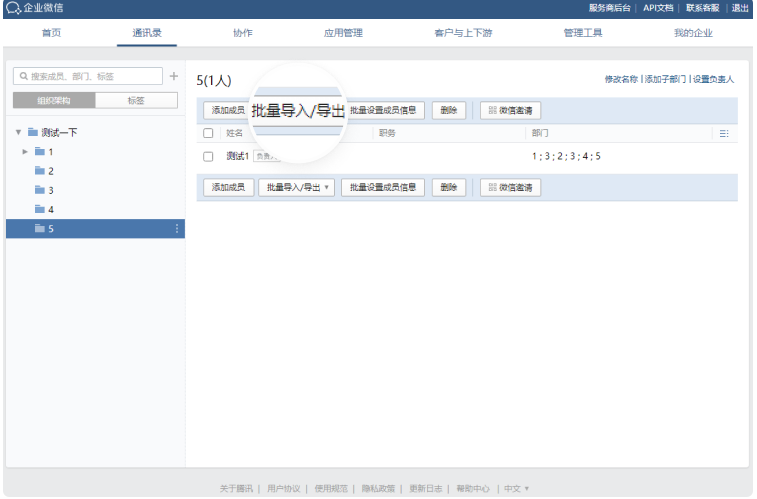Click the top 添加成员 button
This screenshot has height=499, width=757.
click(x=227, y=110)
